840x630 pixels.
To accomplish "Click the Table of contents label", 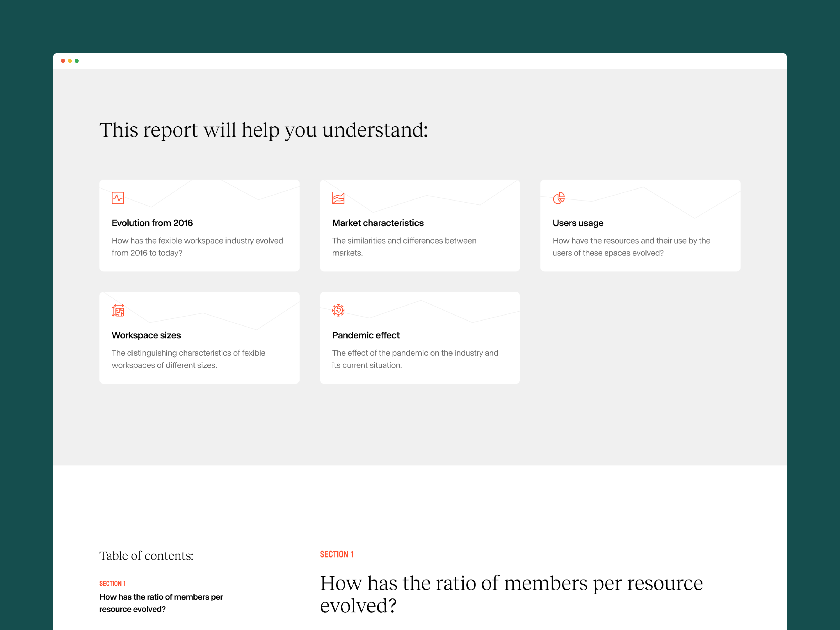I will coord(146,555).
